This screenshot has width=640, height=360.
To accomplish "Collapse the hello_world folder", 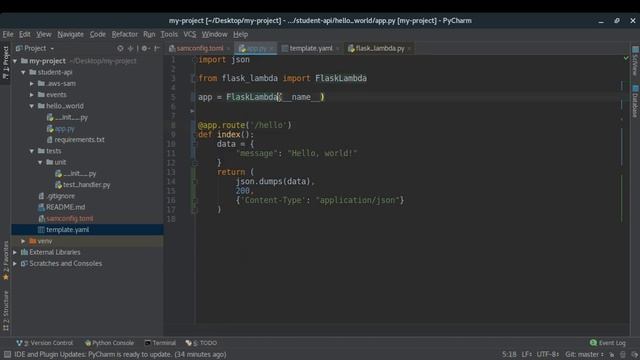I will tap(32, 106).
